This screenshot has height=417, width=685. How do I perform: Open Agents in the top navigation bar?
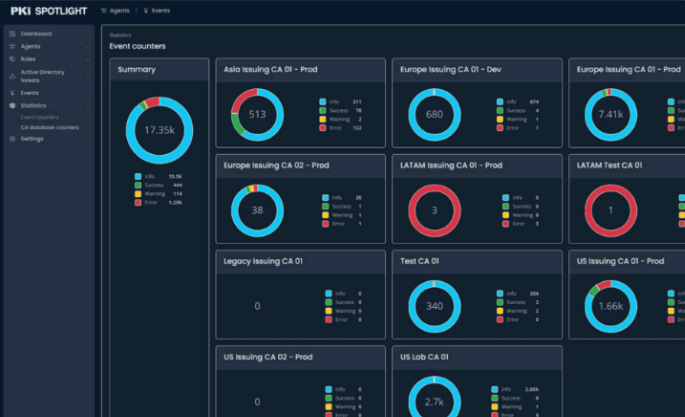pyautogui.click(x=116, y=10)
